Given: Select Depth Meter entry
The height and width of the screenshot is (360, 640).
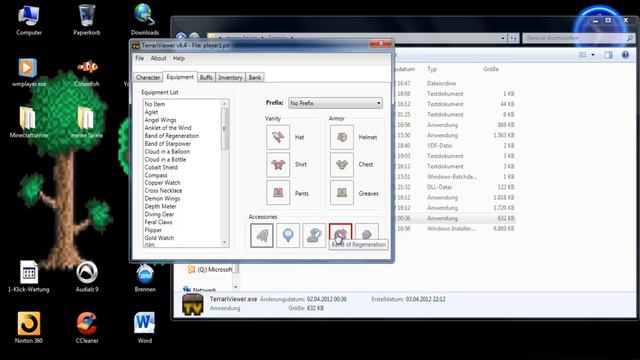Looking at the screenshot, I should click(160, 207).
